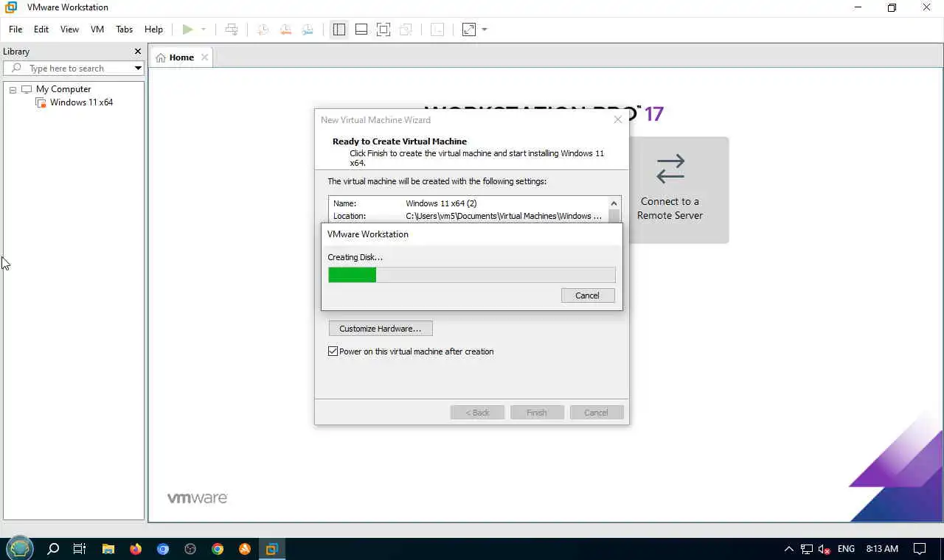Click the Creating Disk progress bar

pos(472,275)
